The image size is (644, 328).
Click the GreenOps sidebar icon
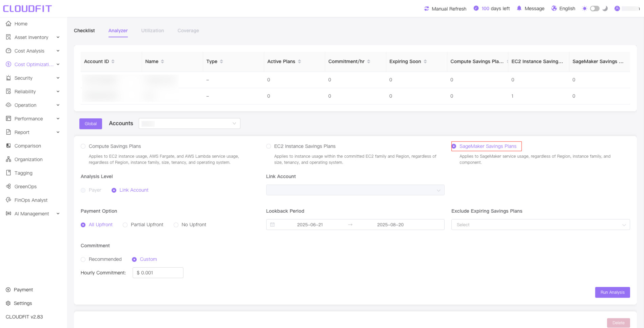8,187
